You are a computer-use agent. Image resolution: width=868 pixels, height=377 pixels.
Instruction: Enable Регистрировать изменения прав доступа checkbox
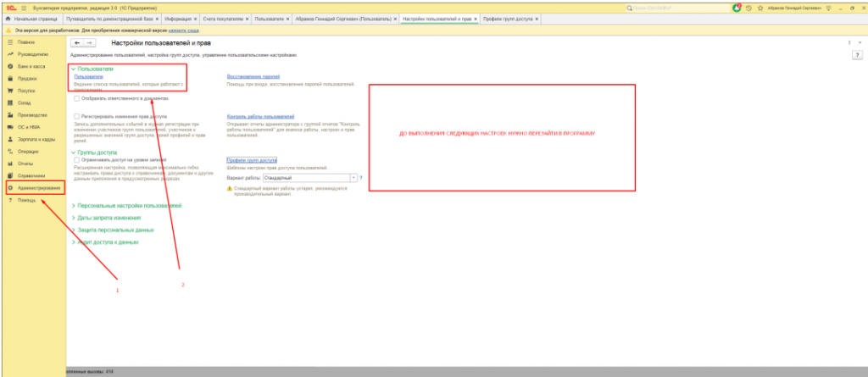(x=76, y=117)
